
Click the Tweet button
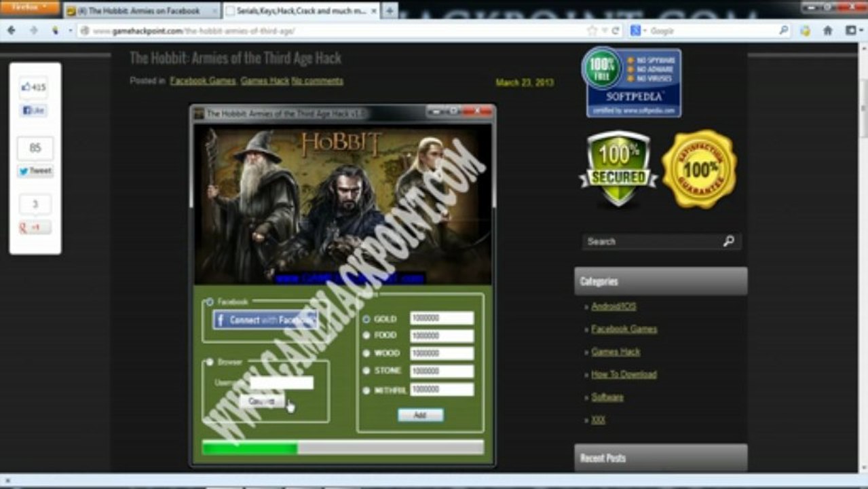pyautogui.click(x=35, y=171)
